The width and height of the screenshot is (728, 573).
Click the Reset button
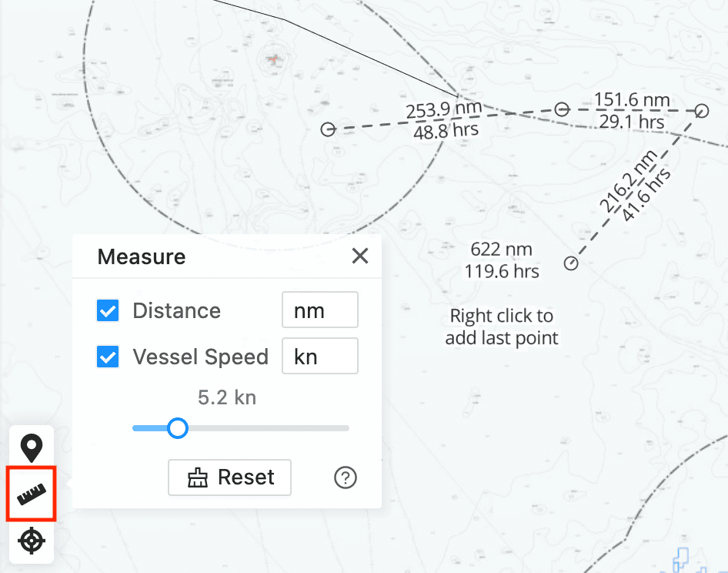coord(229,477)
